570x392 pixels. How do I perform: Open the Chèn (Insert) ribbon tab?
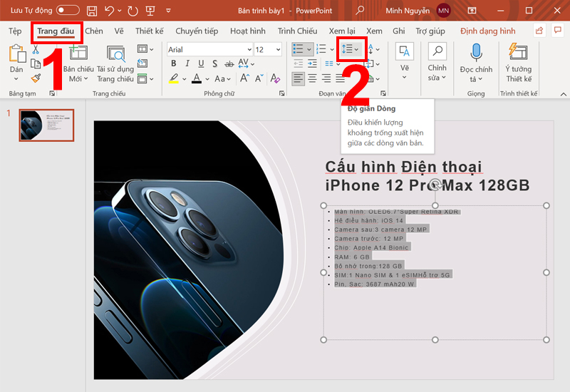(94, 31)
